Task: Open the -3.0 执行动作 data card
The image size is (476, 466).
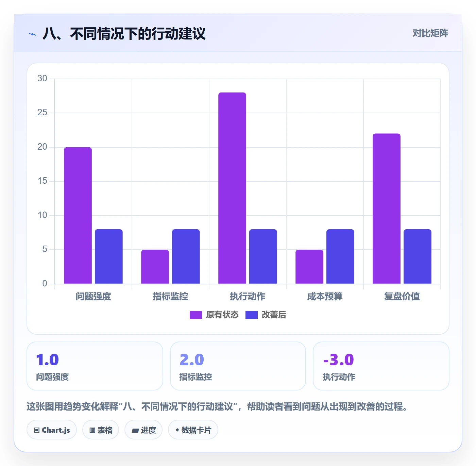Action: 381,366
